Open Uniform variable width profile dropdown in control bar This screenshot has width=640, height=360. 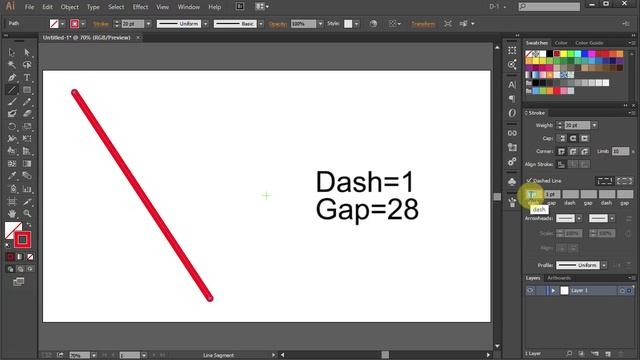[x=205, y=24]
